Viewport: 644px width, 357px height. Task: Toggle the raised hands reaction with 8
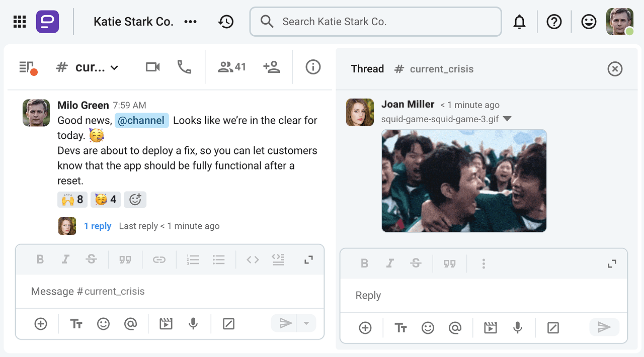[72, 200]
